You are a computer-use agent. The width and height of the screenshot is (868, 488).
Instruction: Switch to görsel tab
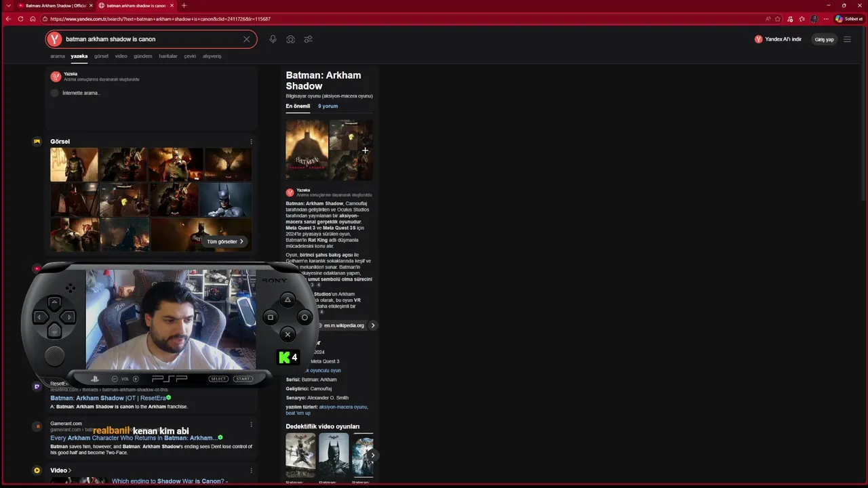coord(101,56)
